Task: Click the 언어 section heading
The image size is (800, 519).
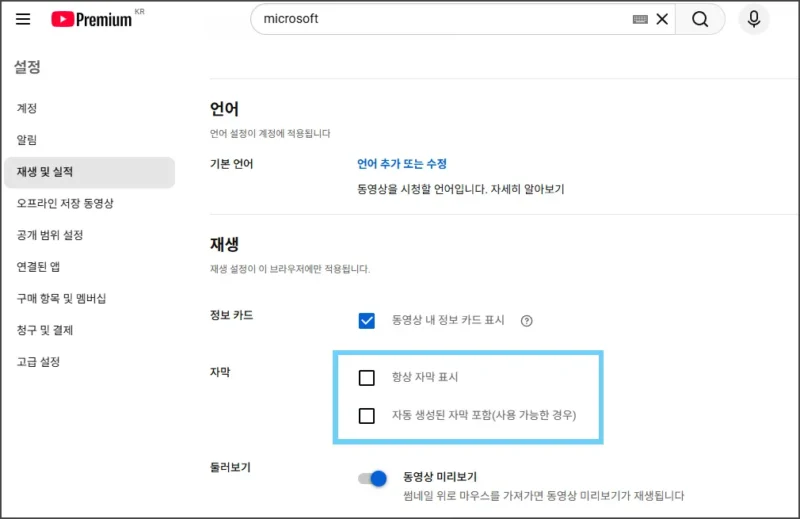Action: coord(224,109)
